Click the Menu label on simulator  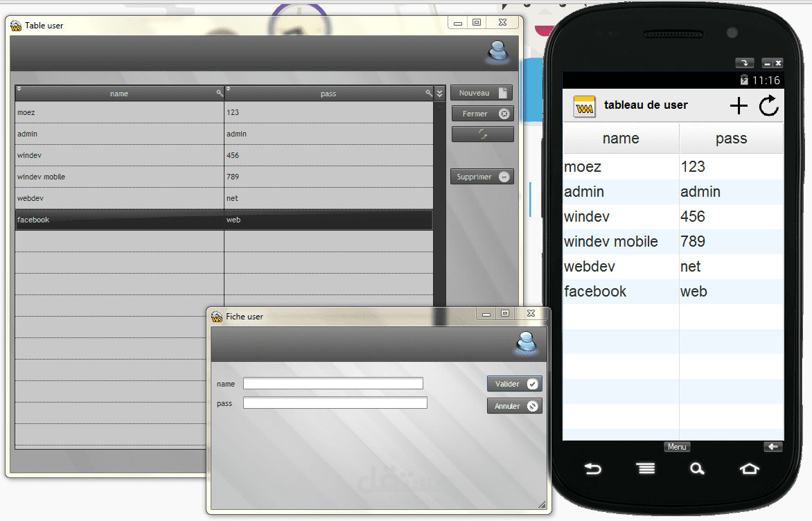(x=677, y=446)
